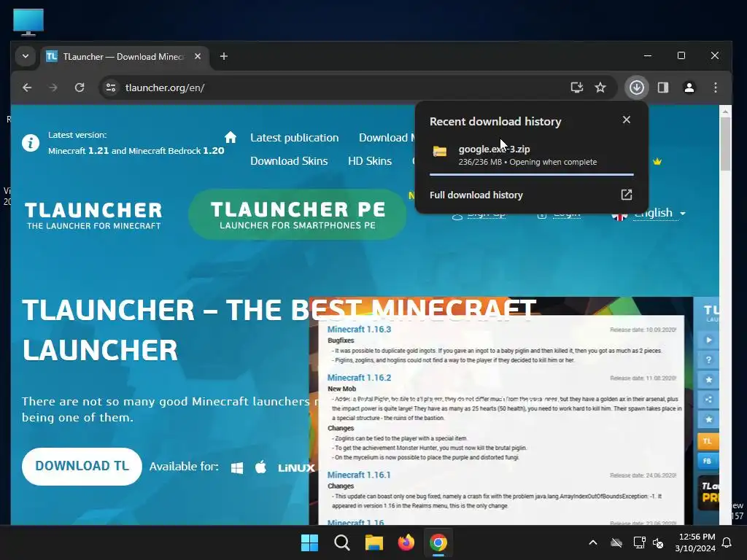Open taskbar Search
Viewport: 747px width, 560px height.
pyautogui.click(x=342, y=542)
